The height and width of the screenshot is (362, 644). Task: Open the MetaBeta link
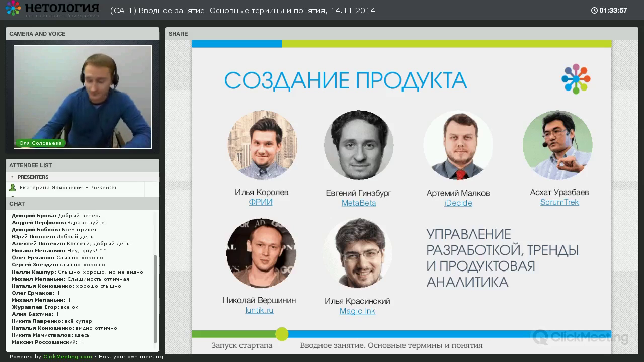pos(358,203)
